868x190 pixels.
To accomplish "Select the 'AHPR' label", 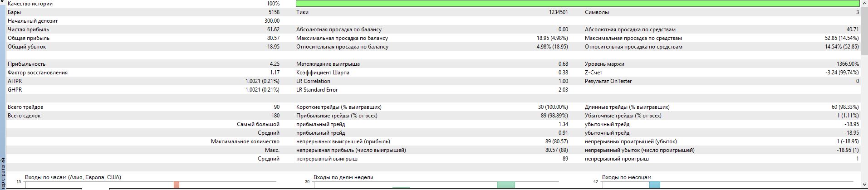I will (15, 81).
